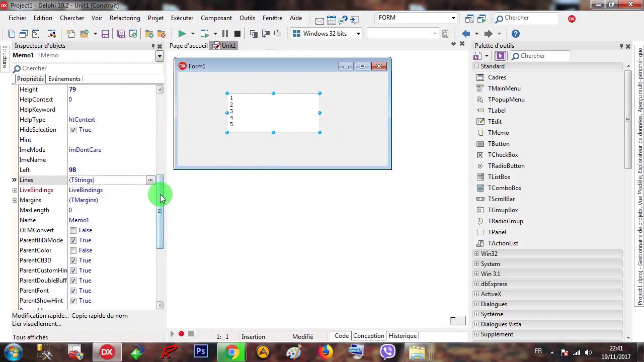Open the Refactoring menu

point(125,18)
